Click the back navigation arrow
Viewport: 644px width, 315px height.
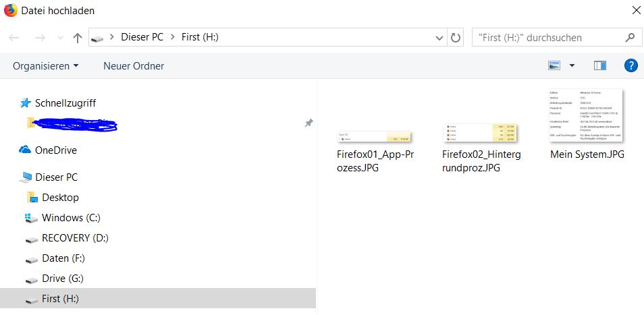pyautogui.click(x=14, y=38)
